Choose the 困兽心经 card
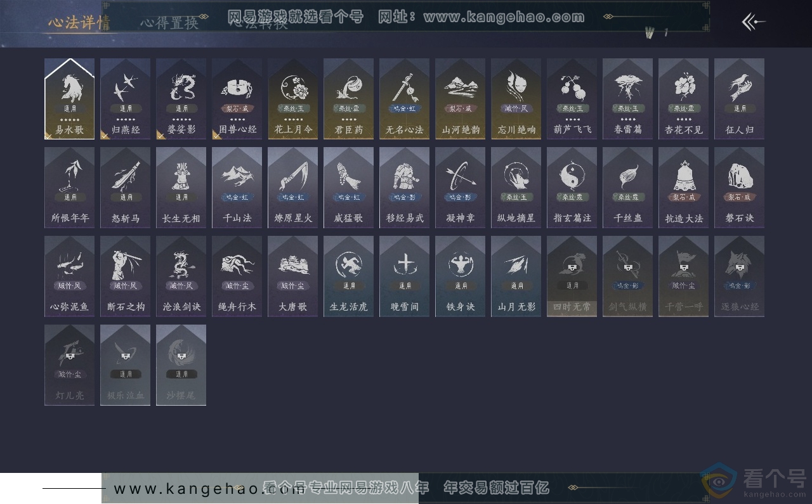Screen dimensions: 812x504 click(237, 99)
